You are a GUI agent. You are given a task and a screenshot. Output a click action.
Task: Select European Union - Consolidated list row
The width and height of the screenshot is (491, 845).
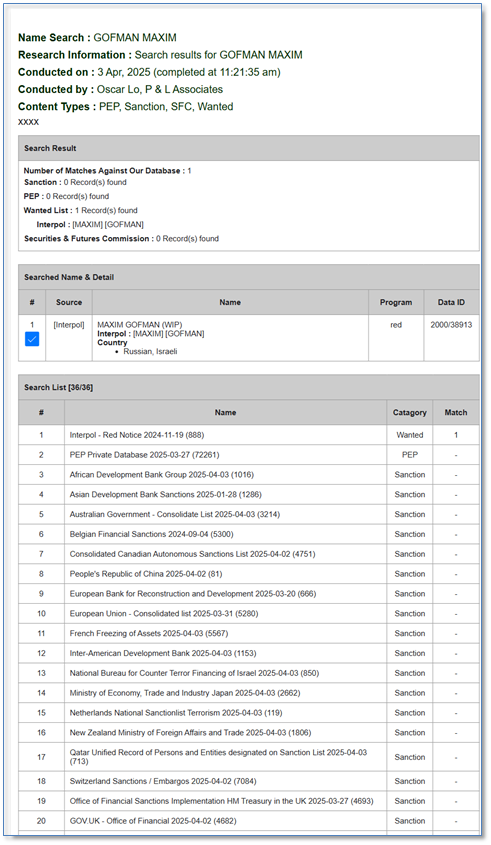(x=248, y=614)
